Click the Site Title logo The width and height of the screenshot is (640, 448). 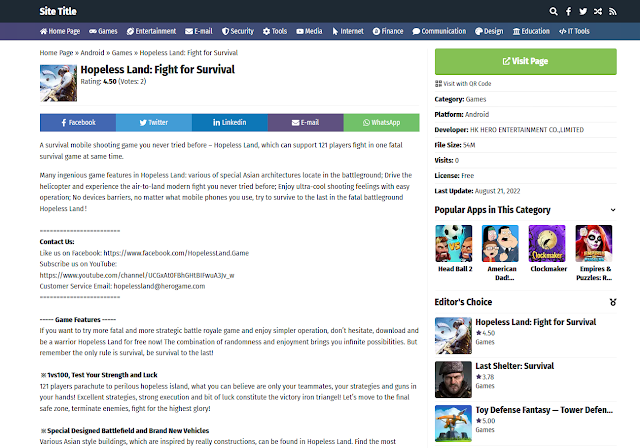point(58,11)
